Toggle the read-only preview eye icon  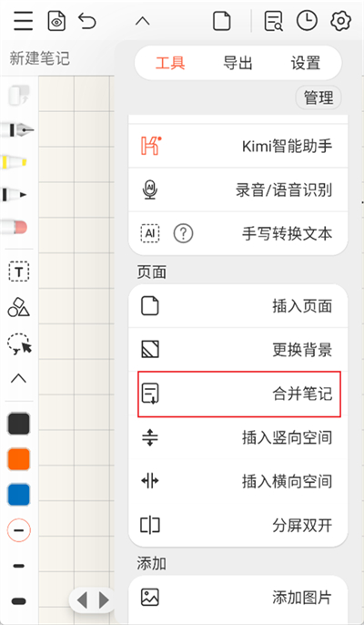[x=57, y=21]
